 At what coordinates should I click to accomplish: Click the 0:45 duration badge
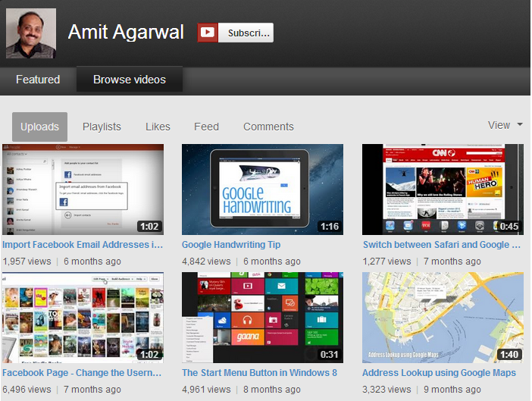pyautogui.click(x=509, y=227)
